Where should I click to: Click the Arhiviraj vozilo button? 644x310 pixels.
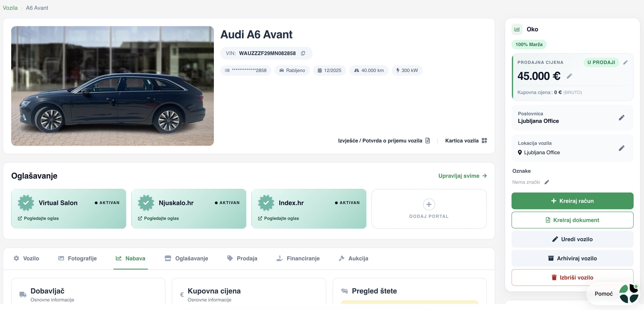click(x=573, y=258)
